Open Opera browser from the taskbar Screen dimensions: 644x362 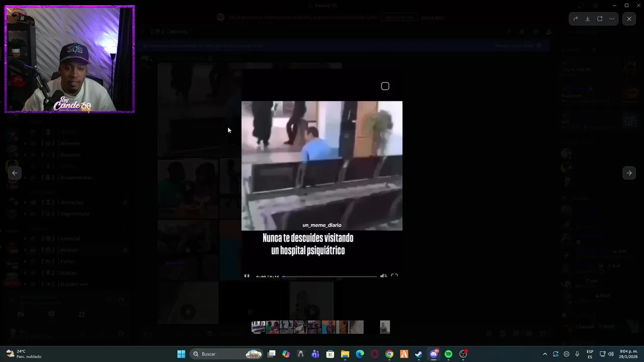tap(374, 354)
